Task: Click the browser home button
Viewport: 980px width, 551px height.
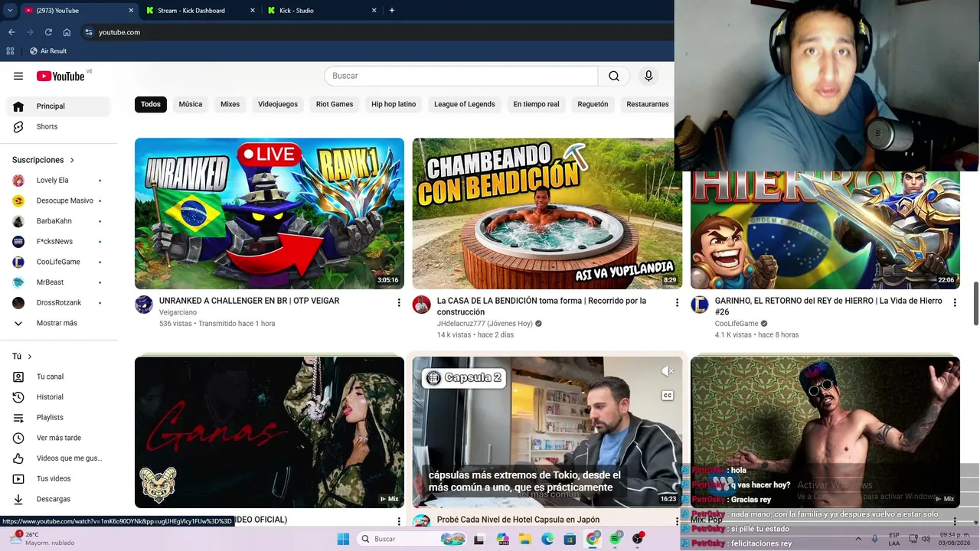Action: pos(67,32)
